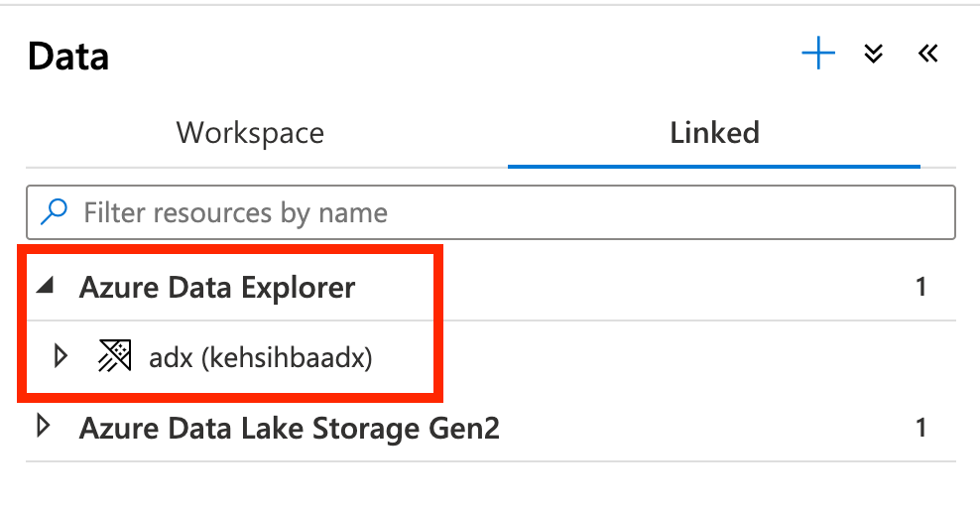Select the Azure Data Lake Storage Gen2 label

(290, 429)
